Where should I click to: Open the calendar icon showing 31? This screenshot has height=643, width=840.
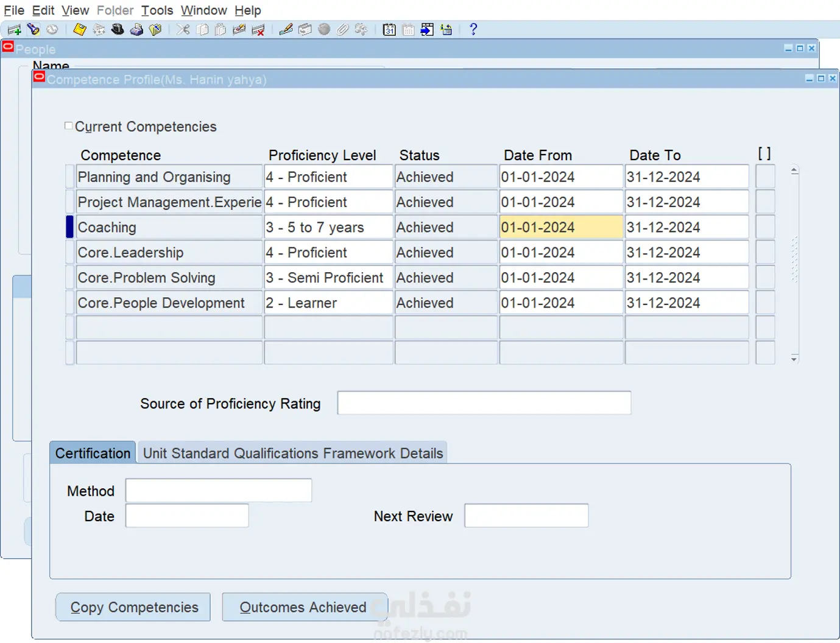(389, 29)
